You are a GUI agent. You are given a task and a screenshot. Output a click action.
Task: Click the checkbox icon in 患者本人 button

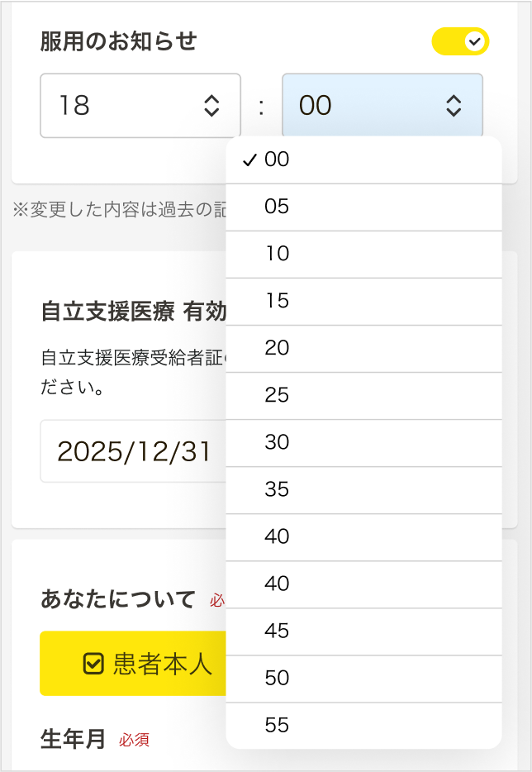[93, 664]
